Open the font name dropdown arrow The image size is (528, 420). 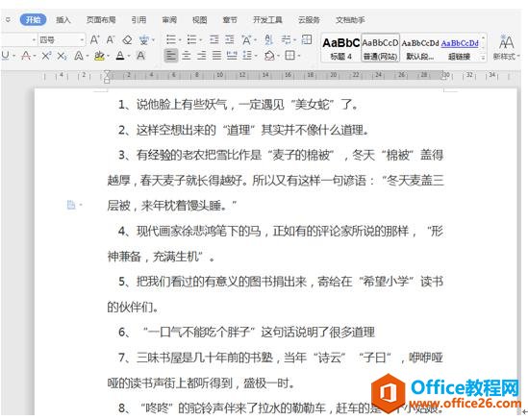(34, 40)
